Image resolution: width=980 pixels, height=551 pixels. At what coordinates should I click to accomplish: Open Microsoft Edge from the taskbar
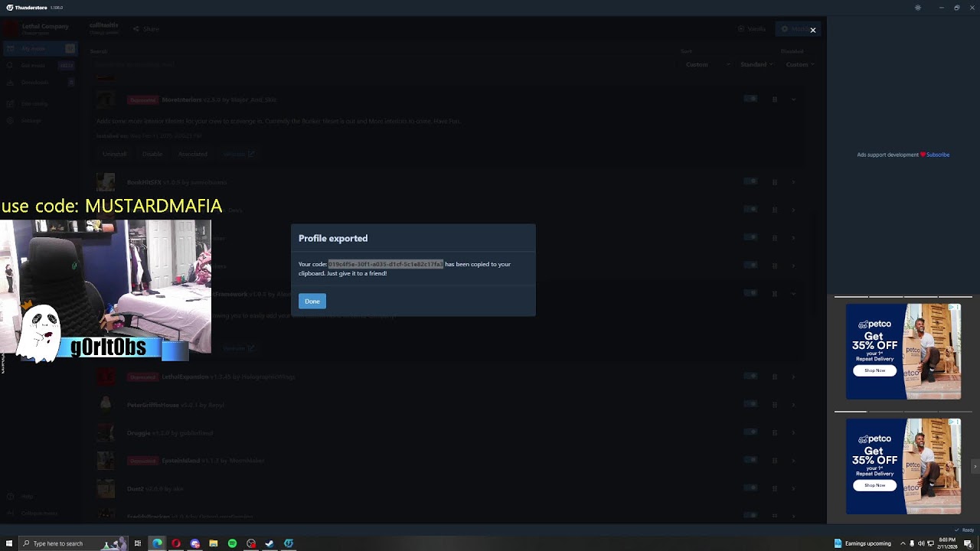tap(157, 543)
